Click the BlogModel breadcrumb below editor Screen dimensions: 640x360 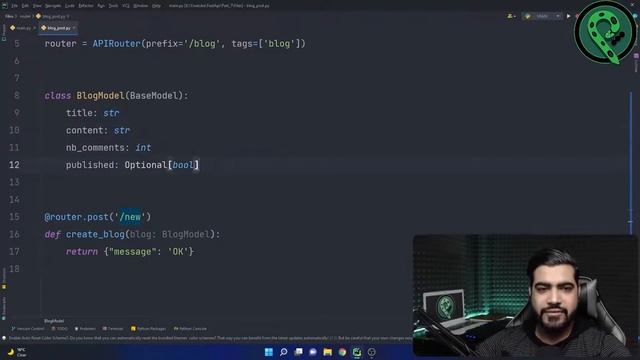[54, 321]
